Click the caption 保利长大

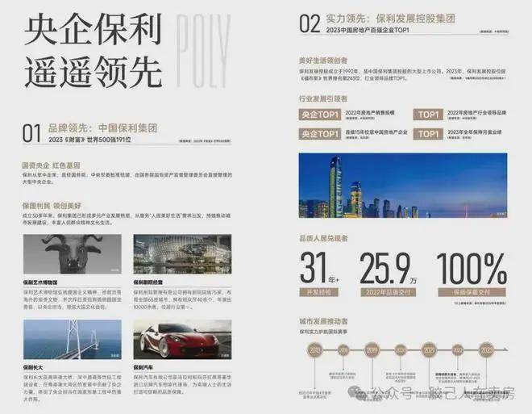pos(33,368)
